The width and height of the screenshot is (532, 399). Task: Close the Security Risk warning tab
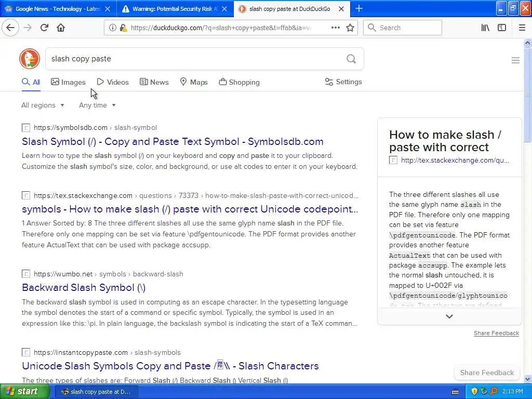224,9
